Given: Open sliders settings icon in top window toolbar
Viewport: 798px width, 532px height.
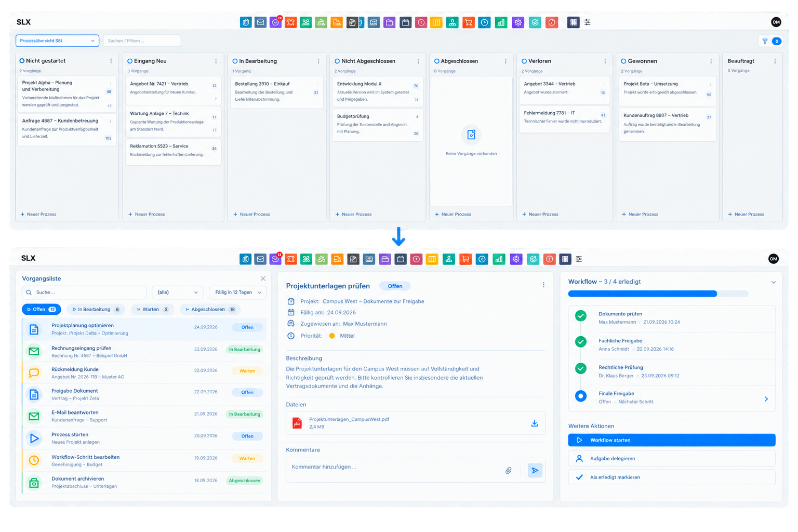Looking at the screenshot, I should click(x=588, y=22).
